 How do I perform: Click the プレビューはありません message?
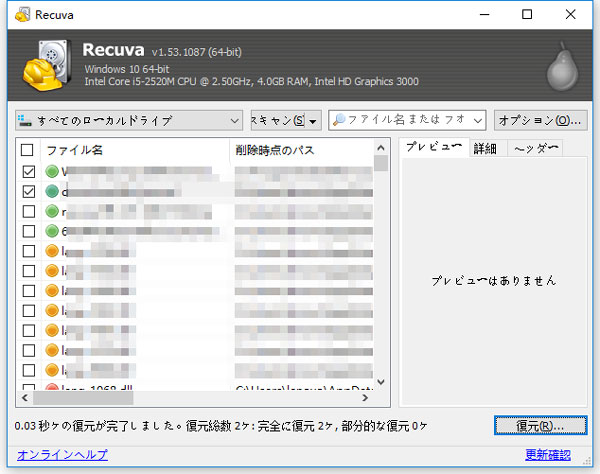(x=493, y=281)
